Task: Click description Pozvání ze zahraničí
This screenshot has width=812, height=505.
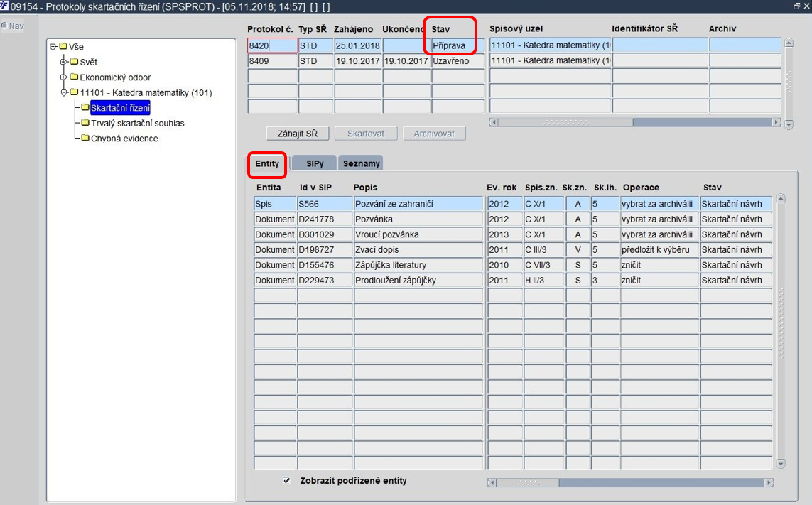Action: coord(418,204)
